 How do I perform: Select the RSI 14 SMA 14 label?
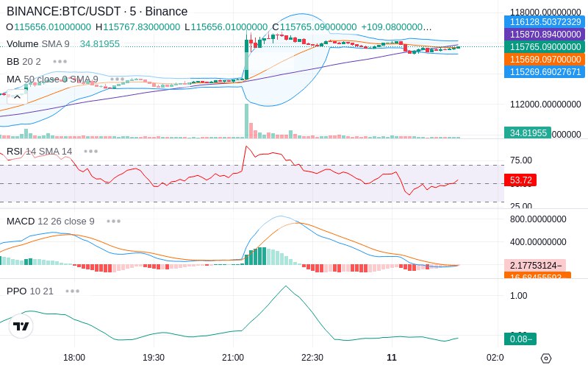40,152
